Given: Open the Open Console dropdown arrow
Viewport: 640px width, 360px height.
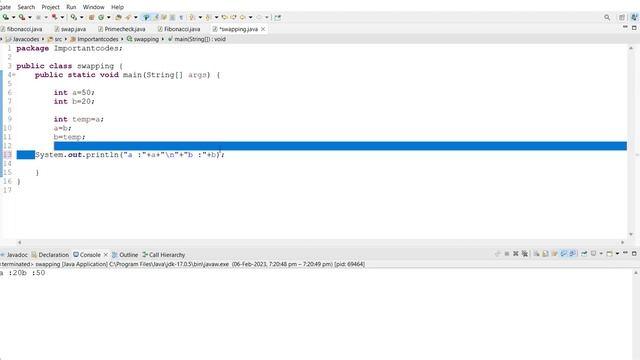Looking at the screenshot, I should click(617, 254).
